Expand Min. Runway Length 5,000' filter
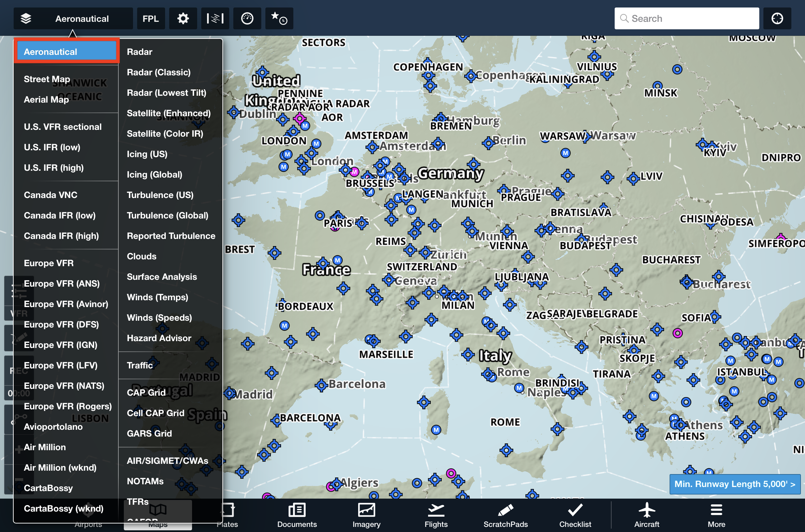 pos(735,484)
